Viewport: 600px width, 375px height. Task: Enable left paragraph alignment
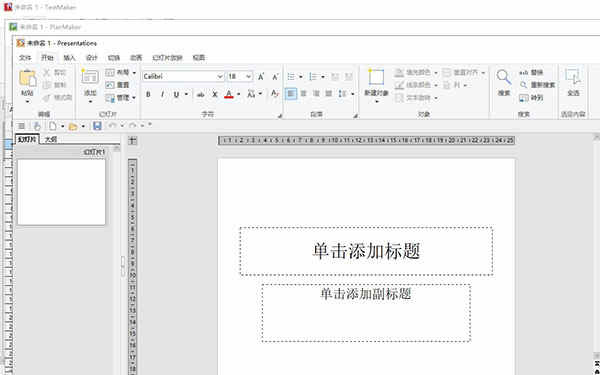click(x=291, y=94)
